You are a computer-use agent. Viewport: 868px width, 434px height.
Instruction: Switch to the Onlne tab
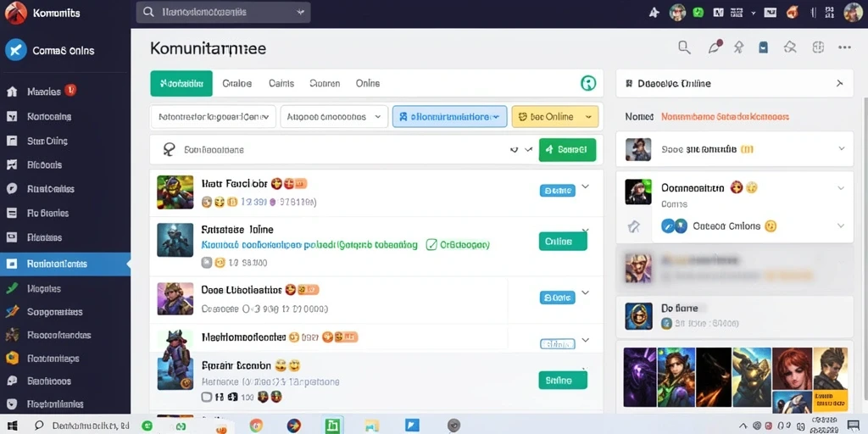368,84
